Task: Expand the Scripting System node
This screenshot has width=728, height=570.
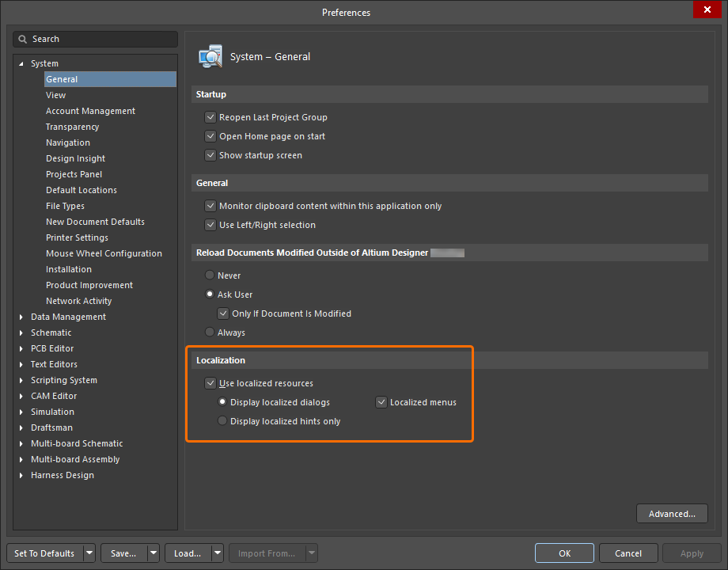Action: 21,380
